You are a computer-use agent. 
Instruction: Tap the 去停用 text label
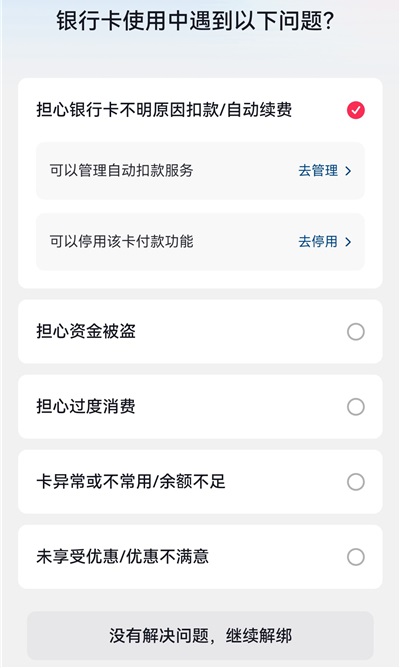point(318,242)
